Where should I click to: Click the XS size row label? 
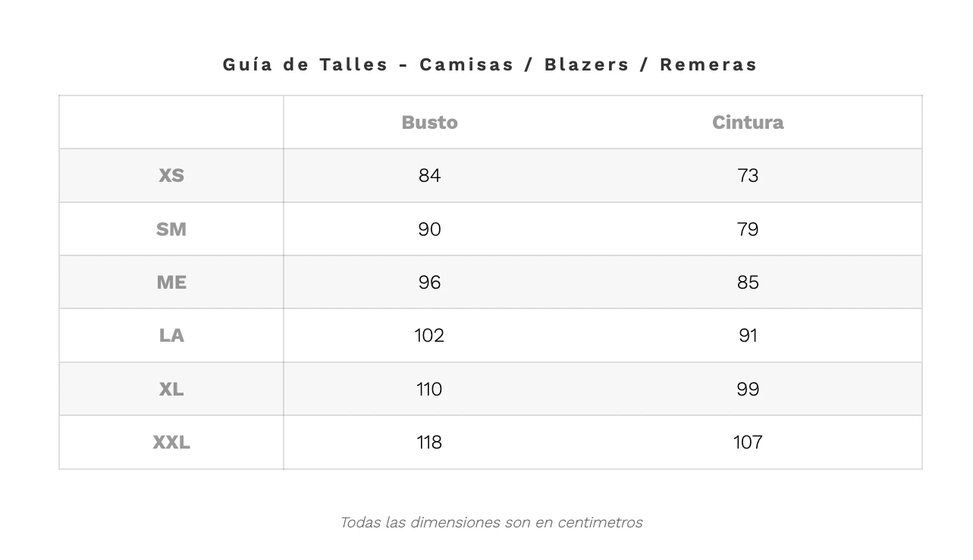click(x=171, y=175)
